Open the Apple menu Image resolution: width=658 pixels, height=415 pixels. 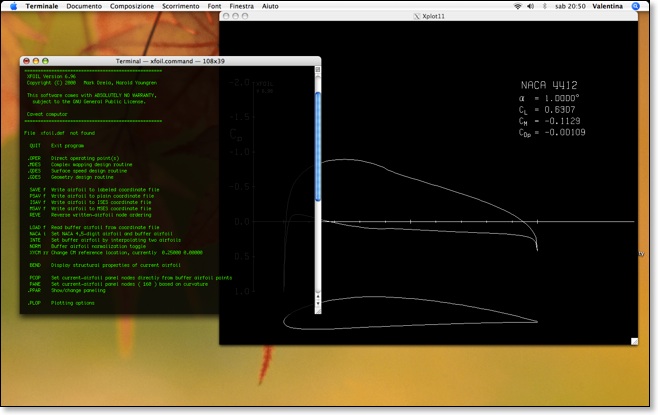pos(13,6)
